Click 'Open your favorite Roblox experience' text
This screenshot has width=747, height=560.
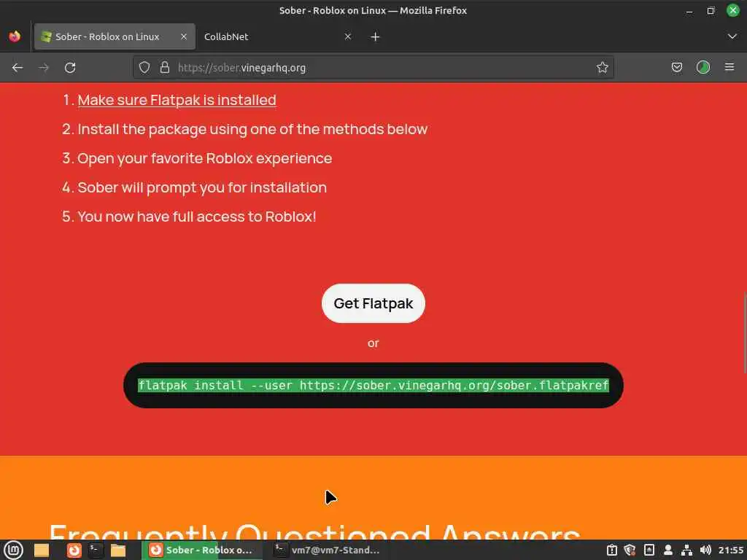click(205, 158)
